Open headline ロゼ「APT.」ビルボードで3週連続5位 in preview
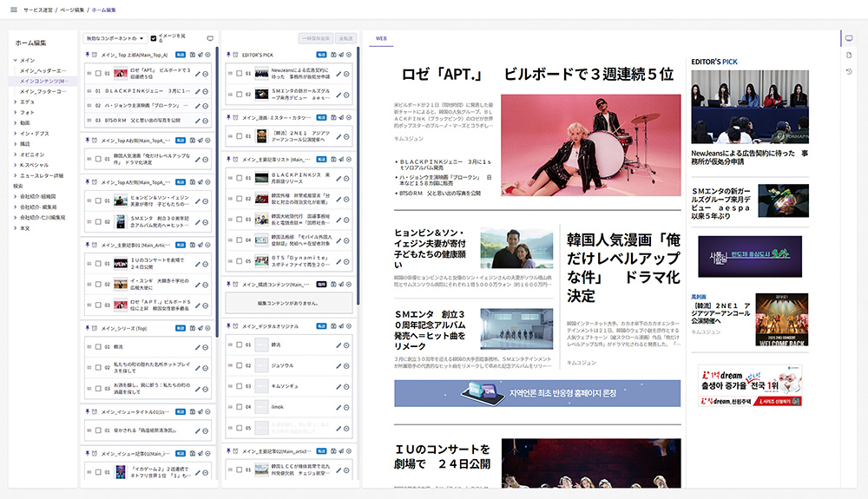 [537, 74]
